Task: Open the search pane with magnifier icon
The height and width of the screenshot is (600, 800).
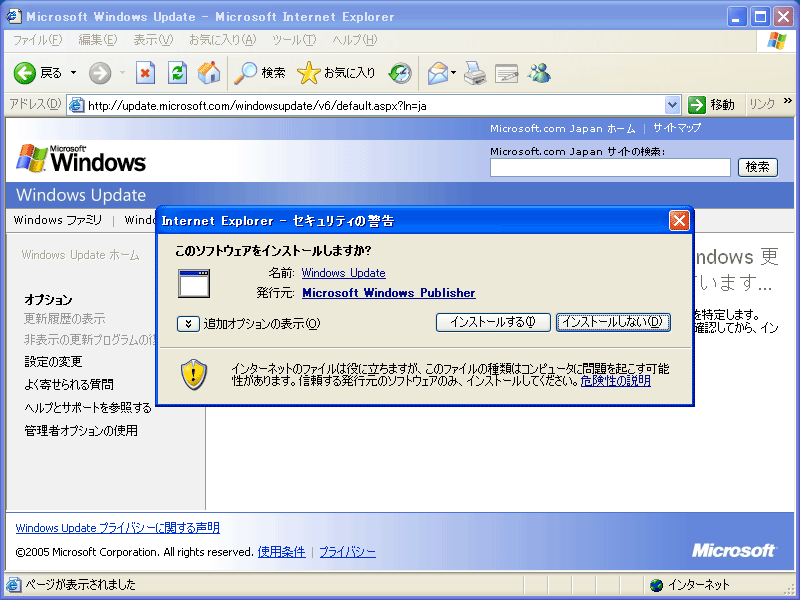Action: 245,73
